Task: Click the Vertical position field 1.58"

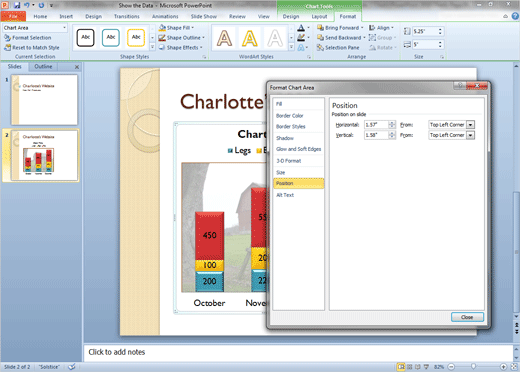Action: (376, 135)
